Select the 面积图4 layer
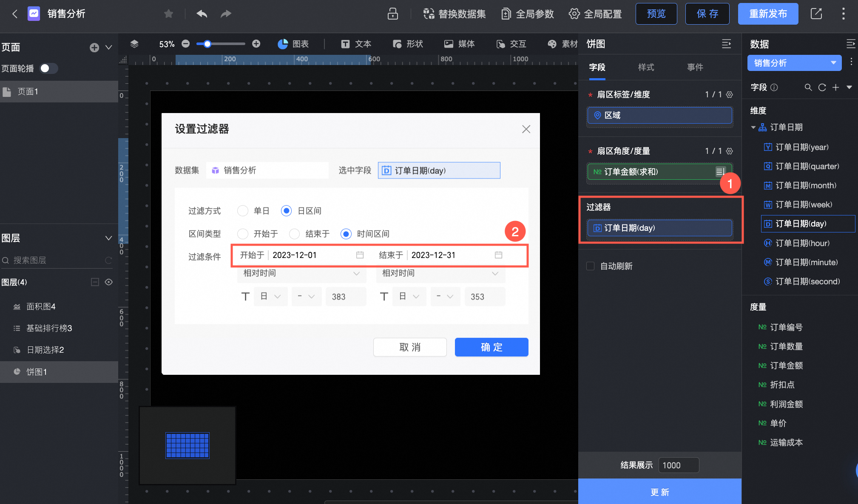Screen dimensions: 858x504 59,306
